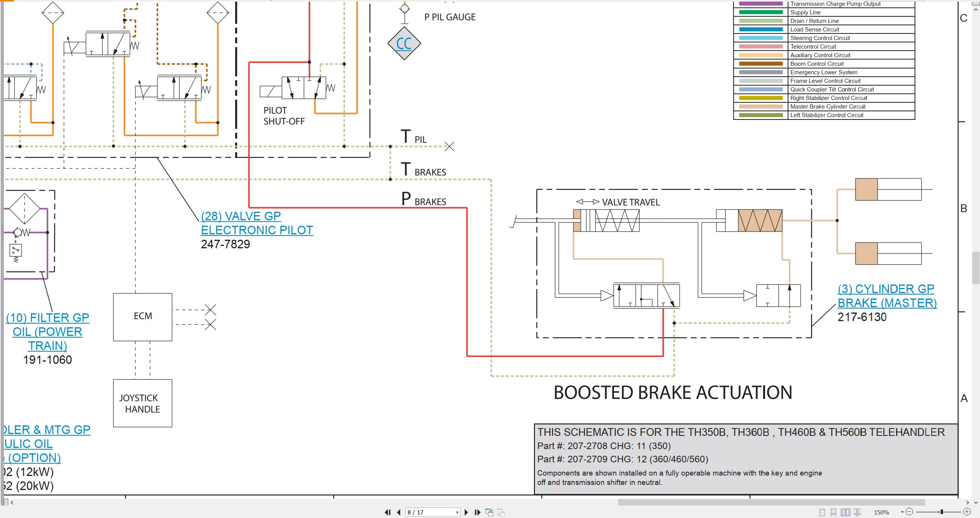Screen dimensions: 980x518
Task: Click the scroll down arrow
Action: [x=976, y=502]
